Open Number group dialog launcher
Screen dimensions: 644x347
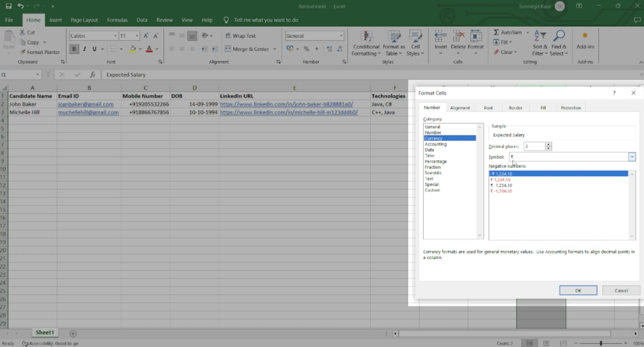pos(344,62)
